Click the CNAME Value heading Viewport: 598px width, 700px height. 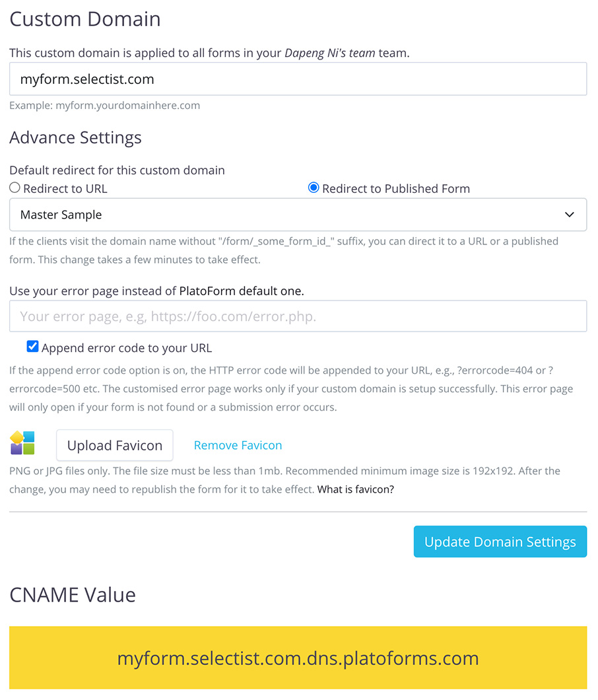coord(73,595)
